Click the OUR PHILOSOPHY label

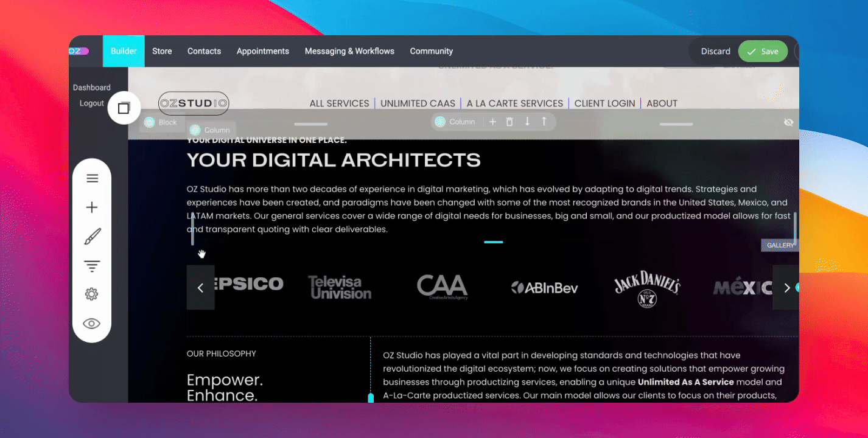(x=222, y=353)
